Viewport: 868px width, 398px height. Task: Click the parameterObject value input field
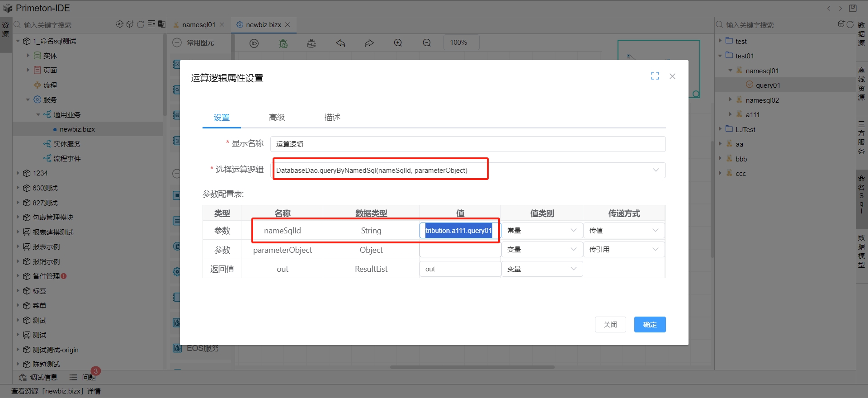(460, 250)
